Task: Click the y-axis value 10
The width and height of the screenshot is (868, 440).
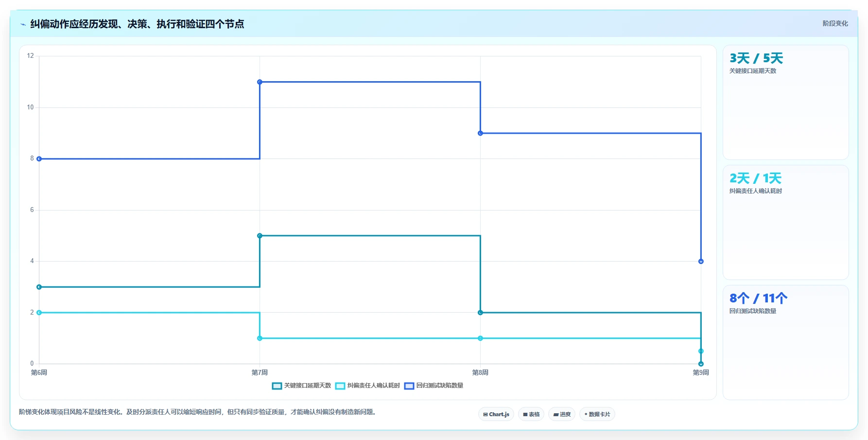Action: [31, 107]
